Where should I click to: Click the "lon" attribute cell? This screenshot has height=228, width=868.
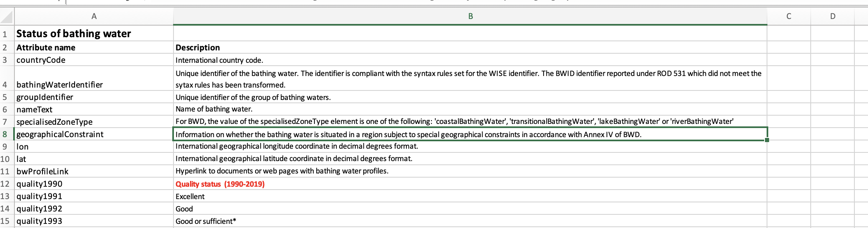point(23,147)
